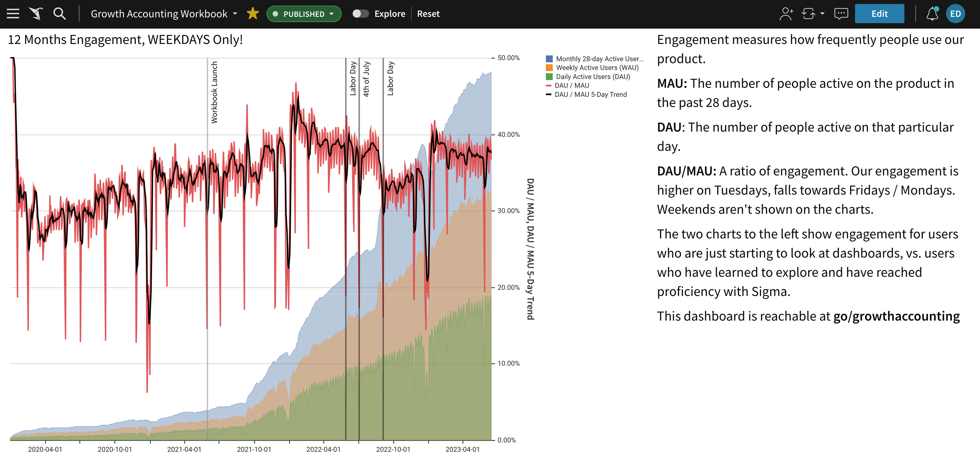The image size is (980, 470).
Task: Click the chart title 12 Months Engagement
Action: pos(125,40)
